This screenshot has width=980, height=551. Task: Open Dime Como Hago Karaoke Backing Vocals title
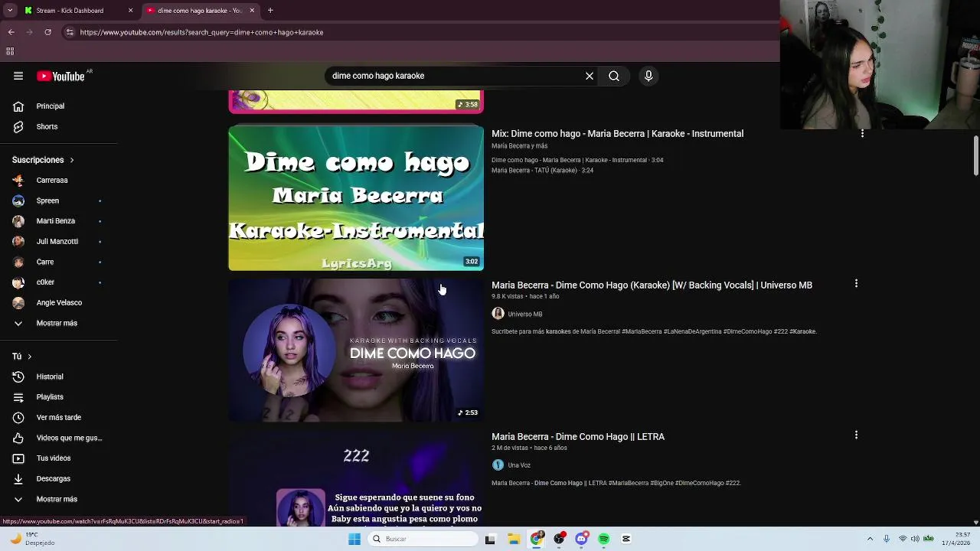[652, 285]
